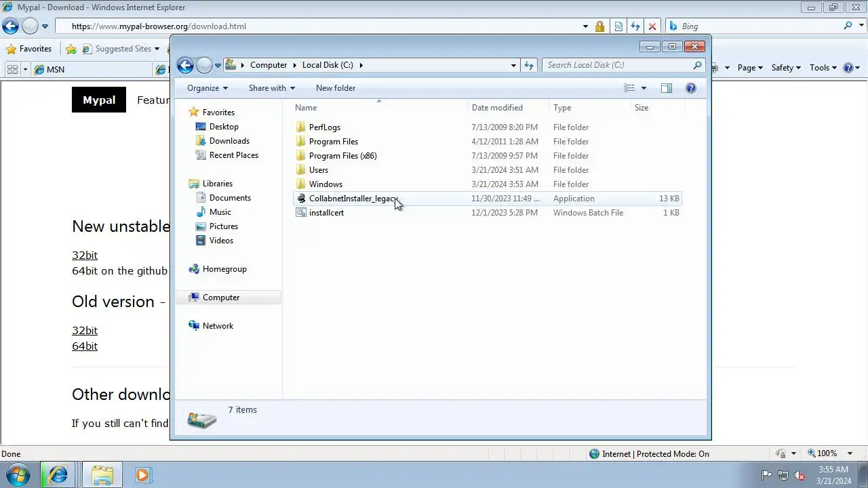Click IE security lock icon
The image size is (868, 488).
coord(599,26)
